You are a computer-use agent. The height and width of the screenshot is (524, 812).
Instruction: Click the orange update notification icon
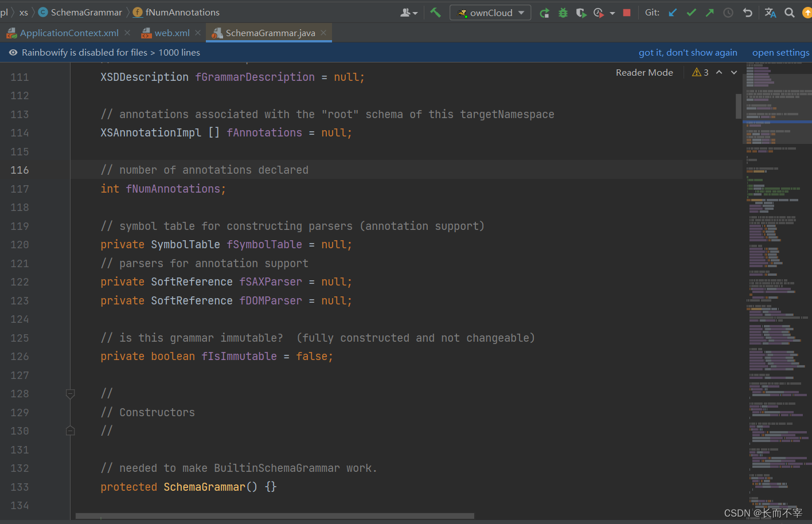point(807,13)
